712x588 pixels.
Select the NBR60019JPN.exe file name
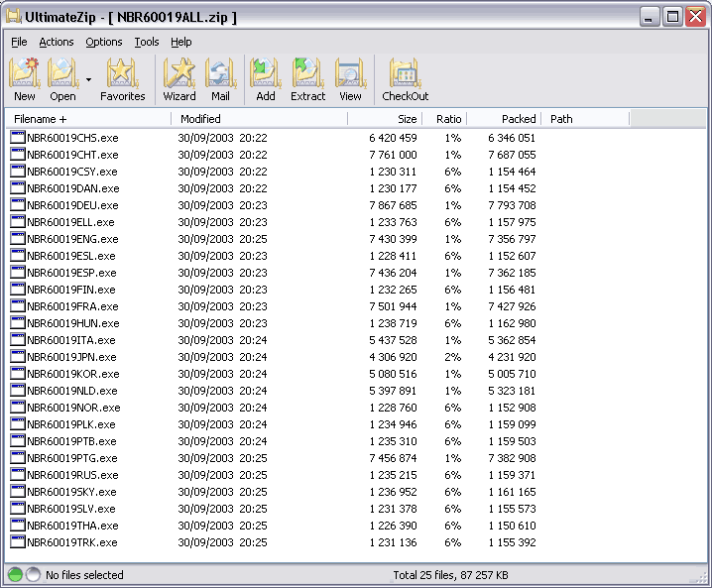tap(71, 357)
